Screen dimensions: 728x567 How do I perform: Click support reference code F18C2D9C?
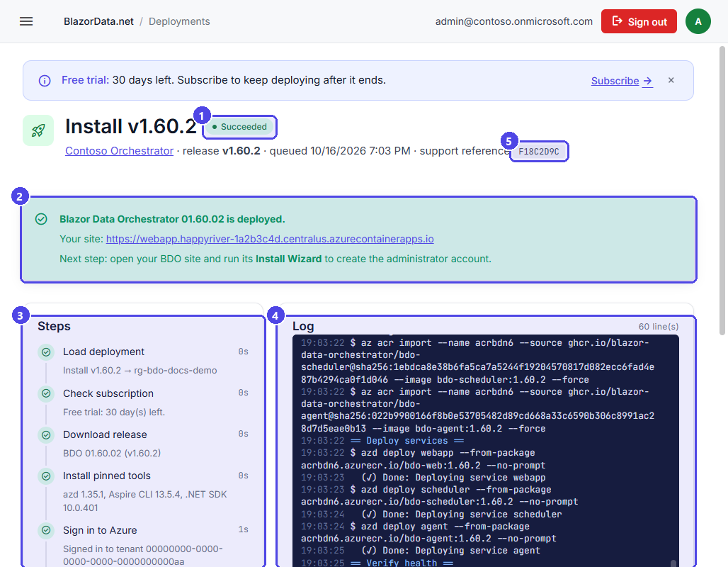pos(539,152)
